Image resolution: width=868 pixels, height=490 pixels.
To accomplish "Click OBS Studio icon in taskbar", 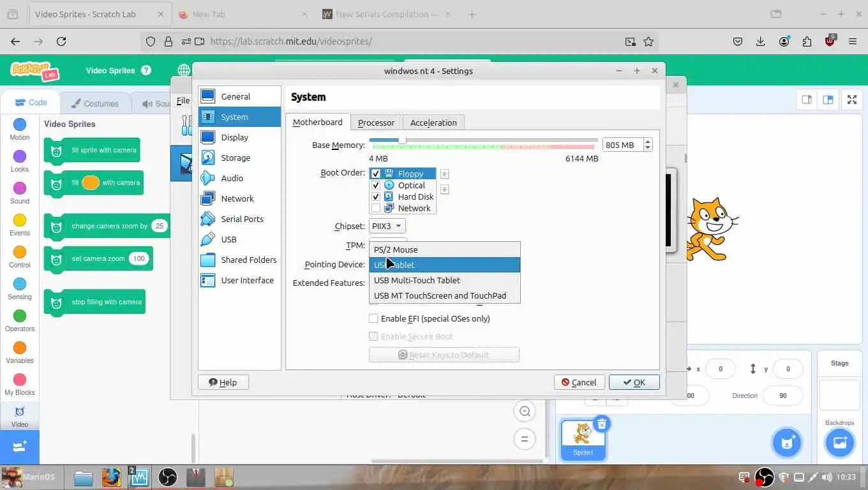I will tap(167, 477).
